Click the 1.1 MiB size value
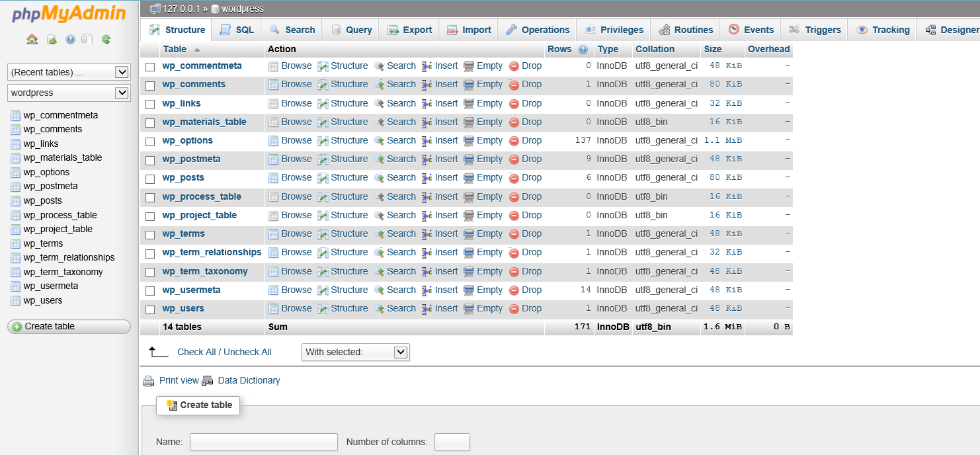Screen dimensions: 980x455 (723, 141)
